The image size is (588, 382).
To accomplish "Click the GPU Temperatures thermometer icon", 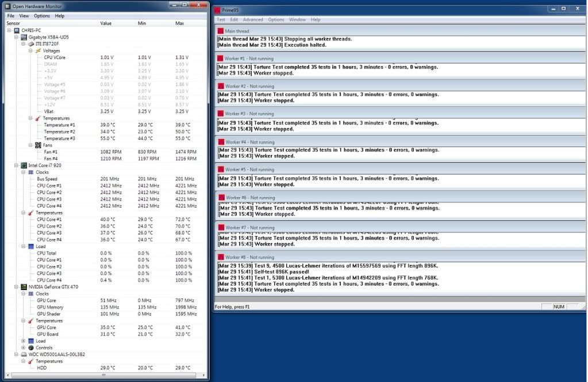I will point(30,321).
